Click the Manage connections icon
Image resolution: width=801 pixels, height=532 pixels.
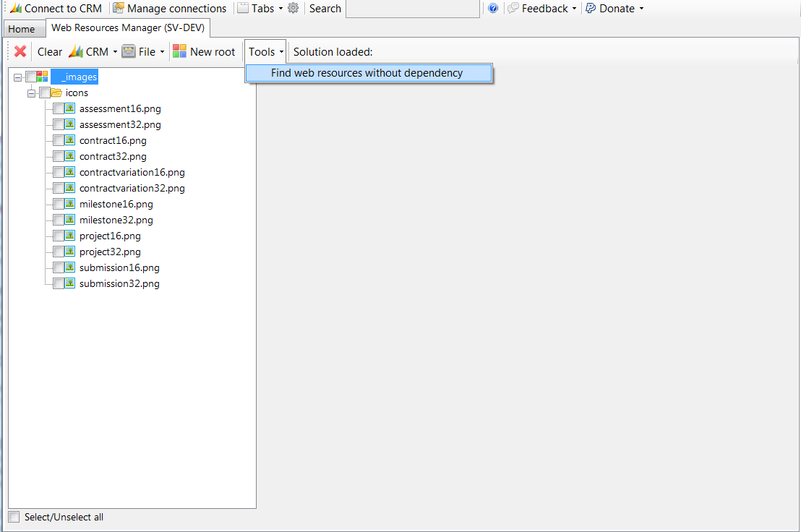[119, 9]
